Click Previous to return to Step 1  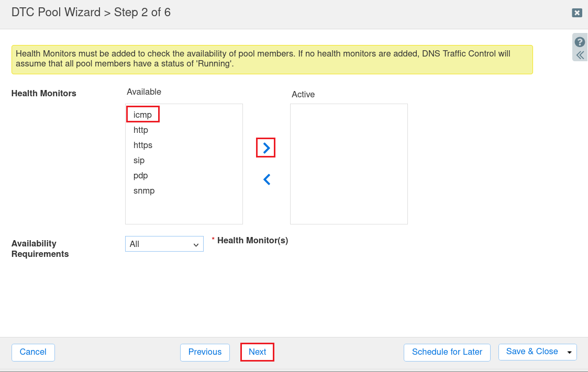(x=205, y=352)
